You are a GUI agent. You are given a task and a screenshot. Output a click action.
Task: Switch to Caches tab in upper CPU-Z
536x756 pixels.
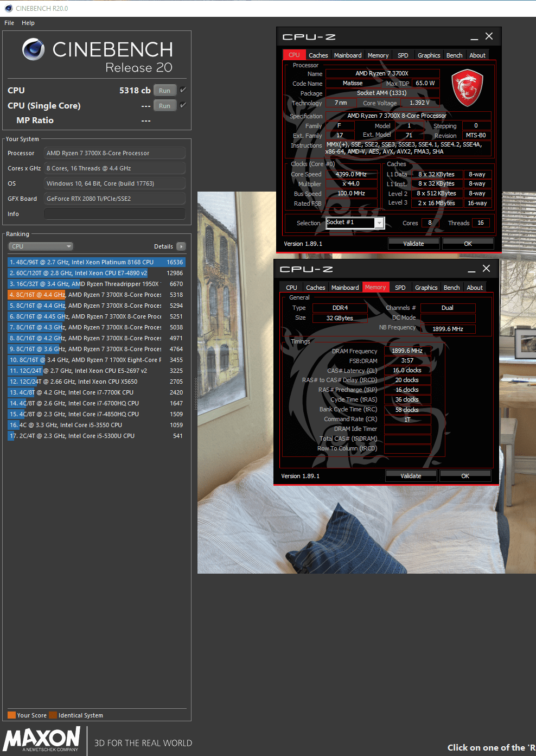tap(318, 55)
